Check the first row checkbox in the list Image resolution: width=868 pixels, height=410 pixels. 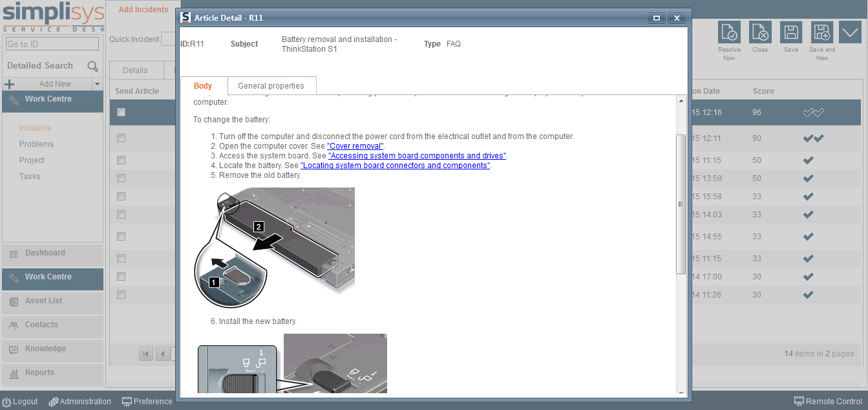tap(120, 138)
